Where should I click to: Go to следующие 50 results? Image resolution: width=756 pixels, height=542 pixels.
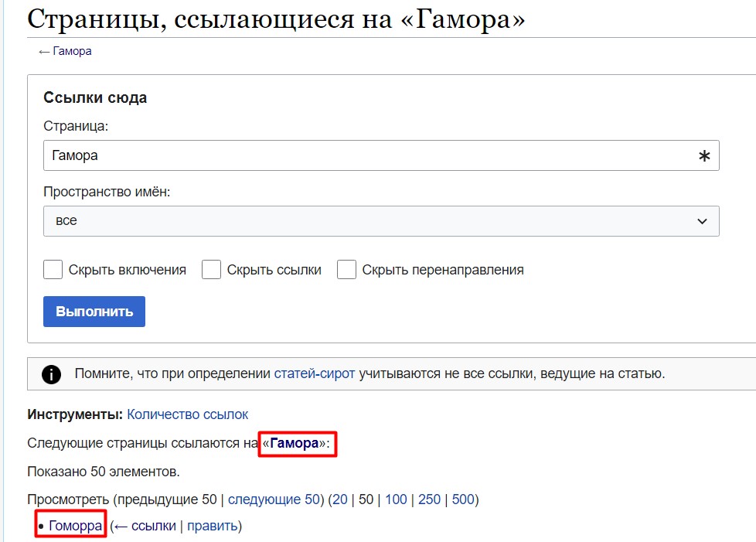[274, 499]
